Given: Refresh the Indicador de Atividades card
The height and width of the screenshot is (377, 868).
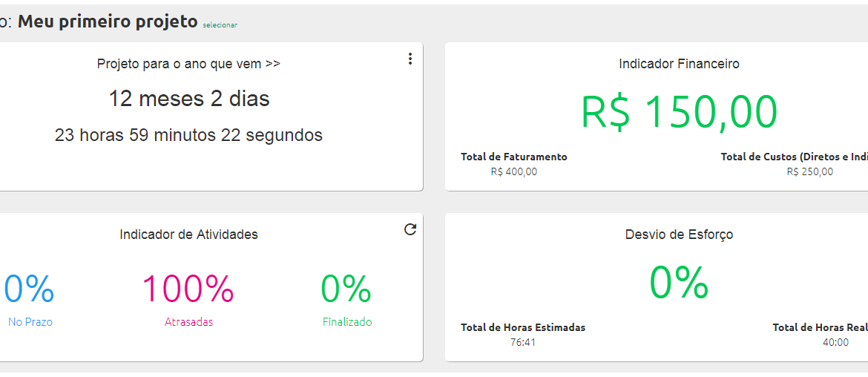Looking at the screenshot, I should pyautogui.click(x=410, y=229).
